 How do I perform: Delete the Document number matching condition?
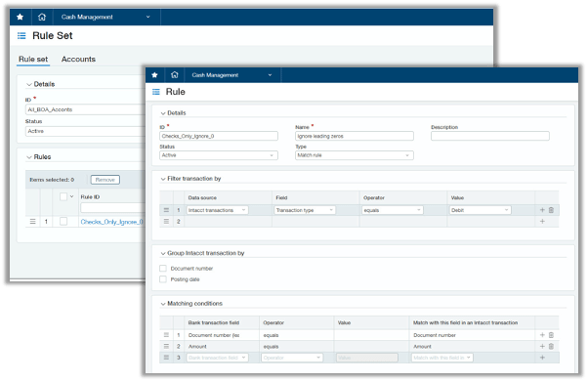[x=551, y=335]
